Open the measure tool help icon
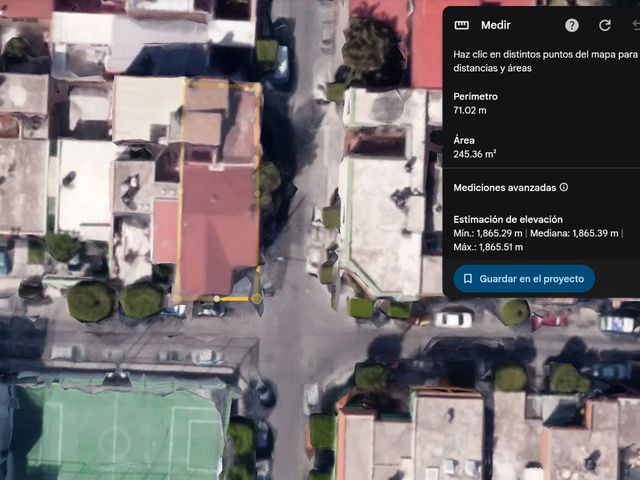640x480 pixels. point(571,25)
